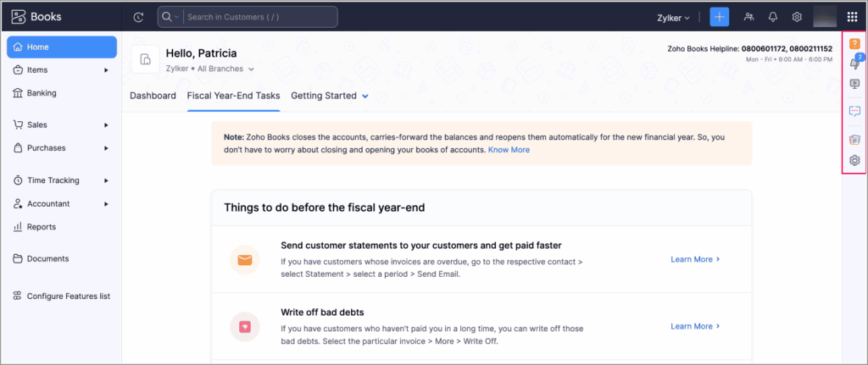The width and height of the screenshot is (868, 365).
Task: Expand the Time Tracking submenu arrow
Action: click(x=106, y=180)
